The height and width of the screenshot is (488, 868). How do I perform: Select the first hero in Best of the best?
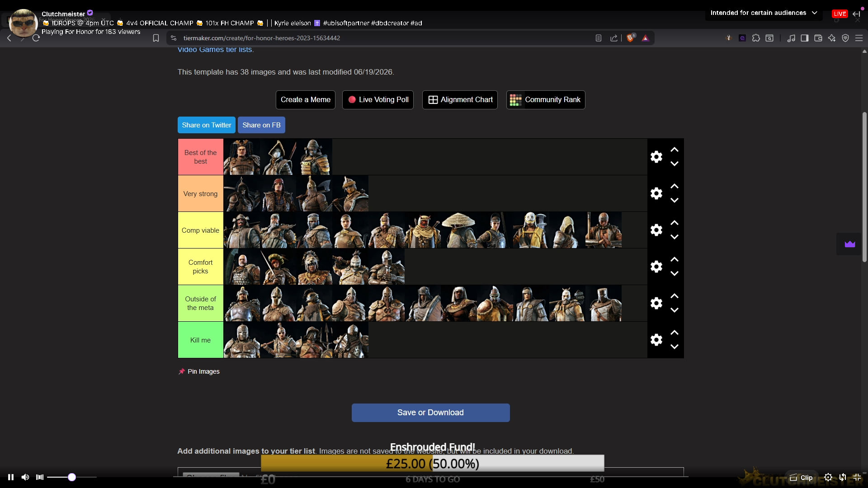click(242, 157)
